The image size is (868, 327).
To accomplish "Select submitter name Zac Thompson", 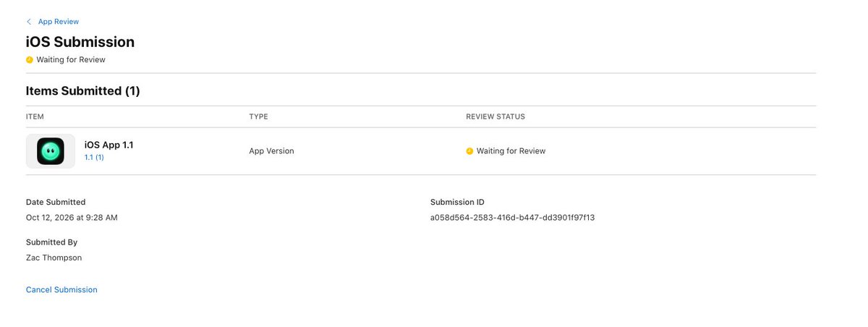I will point(54,258).
